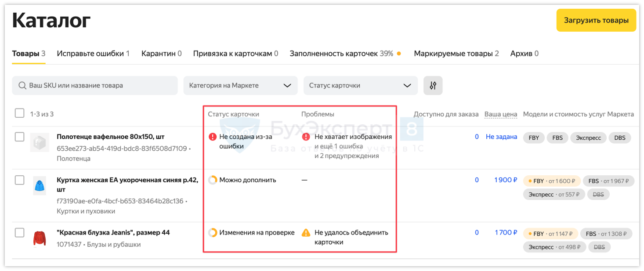Click the DBS tag in the Полотенце row
The width and height of the screenshot is (644, 271).
tap(620, 137)
